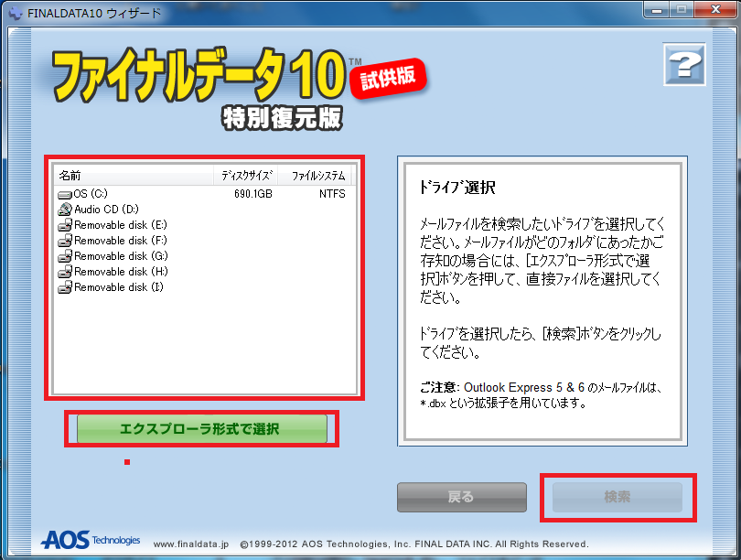This screenshot has width=741, height=560.
Task: Select Removable disk (F:) in the list
Action: [x=121, y=241]
